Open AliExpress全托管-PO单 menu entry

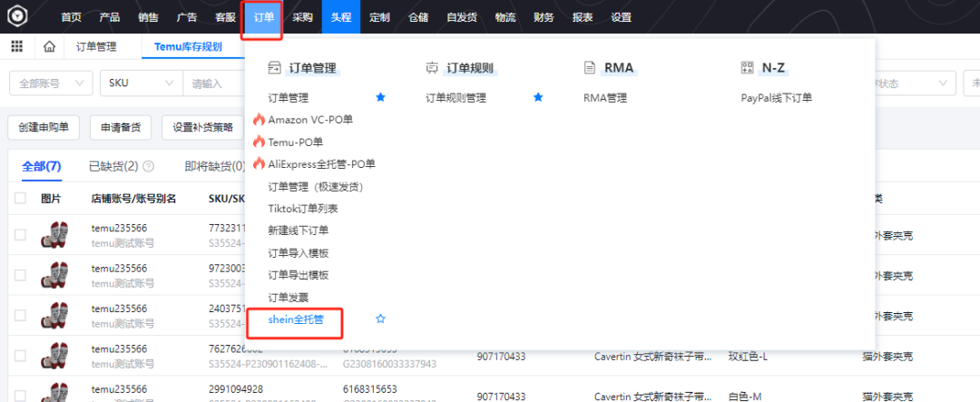click(x=322, y=164)
